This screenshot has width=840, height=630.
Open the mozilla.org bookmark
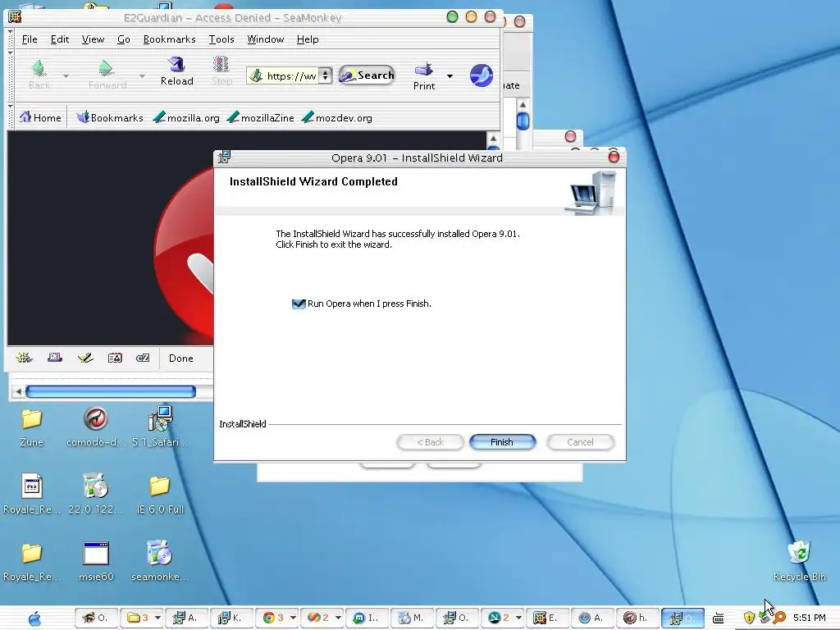pyautogui.click(x=186, y=117)
